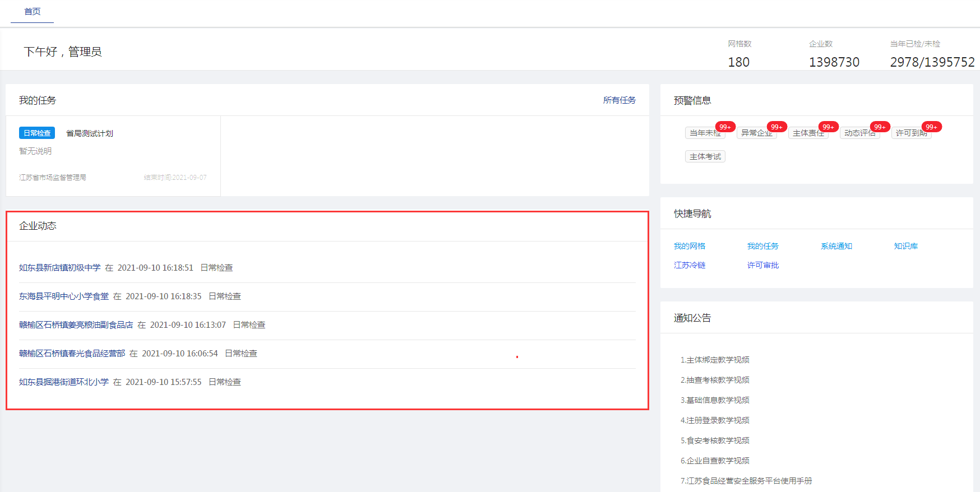
Task: Open 江苏冷链 quick navigation link
Action: [x=690, y=266]
